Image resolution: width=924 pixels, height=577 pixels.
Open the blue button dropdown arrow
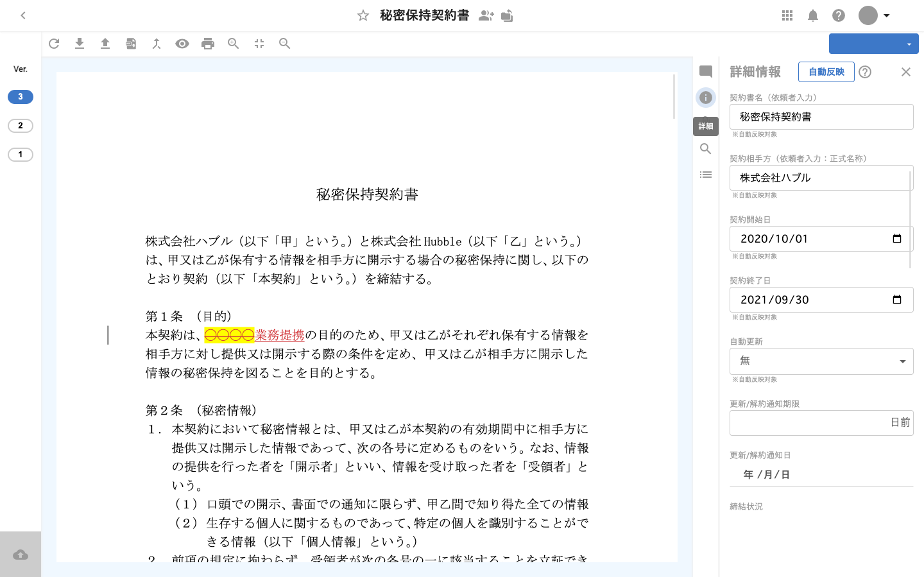click(x=909, y=44)
